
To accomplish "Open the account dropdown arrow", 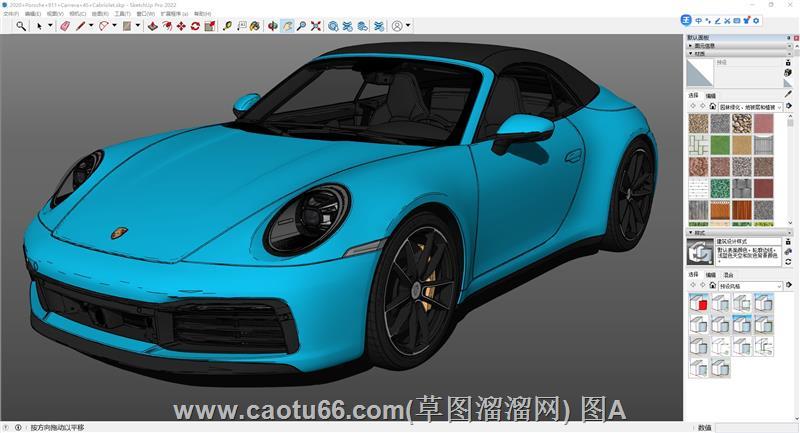I will click(408, 26).
